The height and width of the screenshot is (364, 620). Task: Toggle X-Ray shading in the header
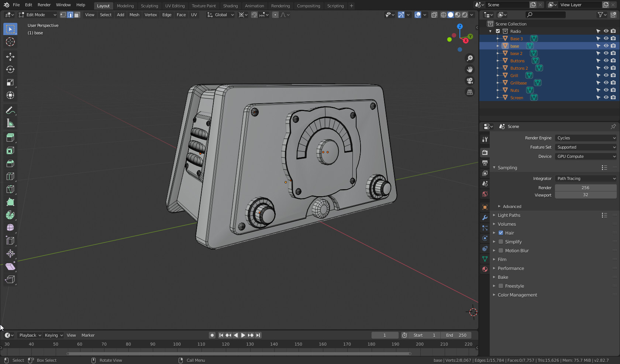pos(434,15)
